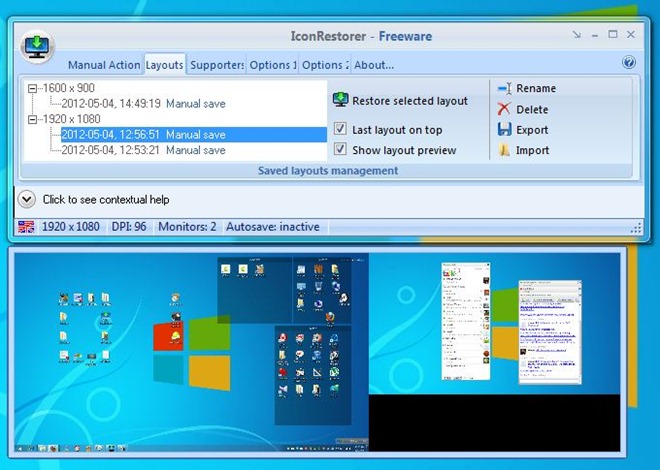Click the Restore selected layout monitor icon

[x=340, y=99]
